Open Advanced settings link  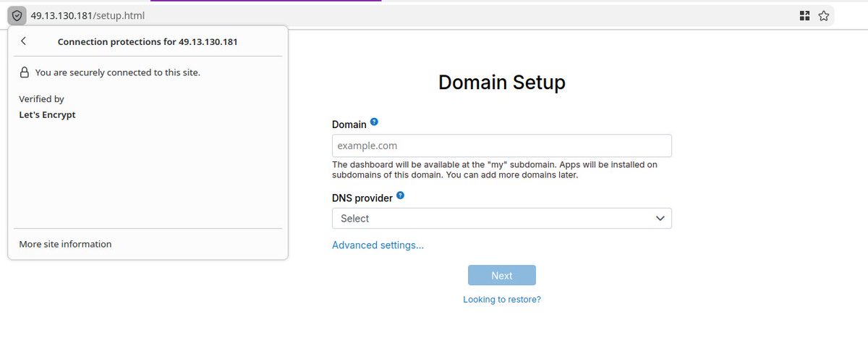pyautogui.click(x=378, y=245)
